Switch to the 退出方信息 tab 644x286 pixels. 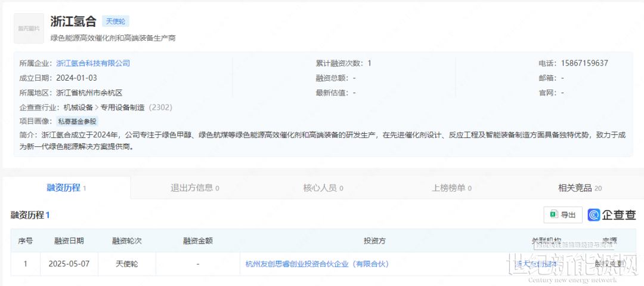[194, 188]
